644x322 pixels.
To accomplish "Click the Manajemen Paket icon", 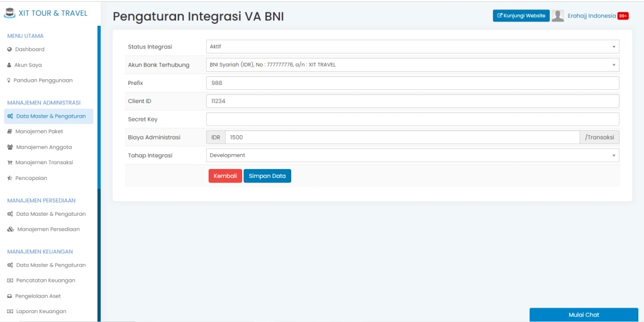I will point(9,131).
